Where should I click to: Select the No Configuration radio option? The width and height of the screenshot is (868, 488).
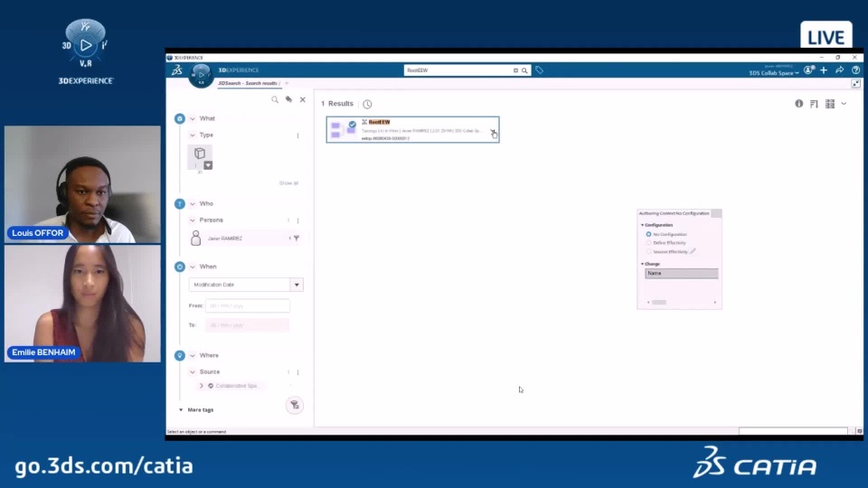[649, 234]
